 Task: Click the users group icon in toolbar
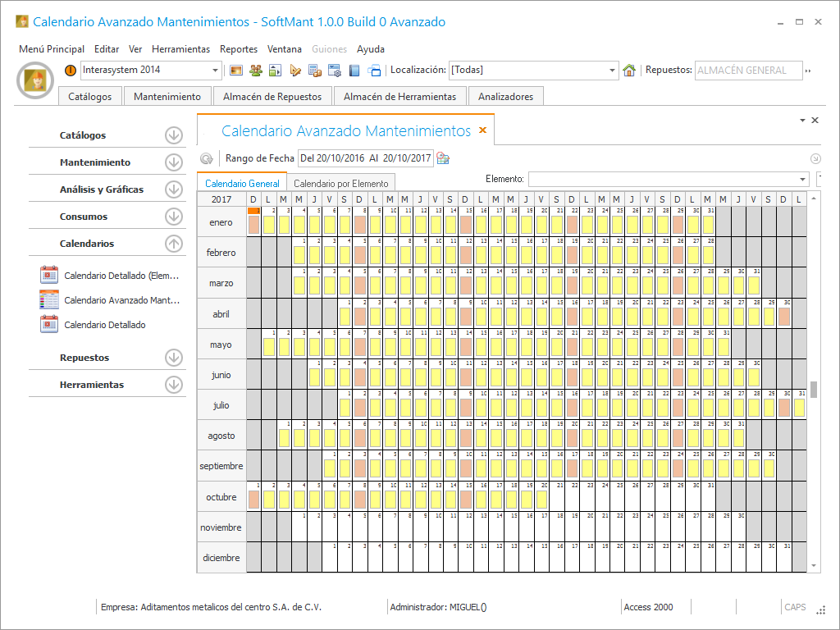pos(256,71)
